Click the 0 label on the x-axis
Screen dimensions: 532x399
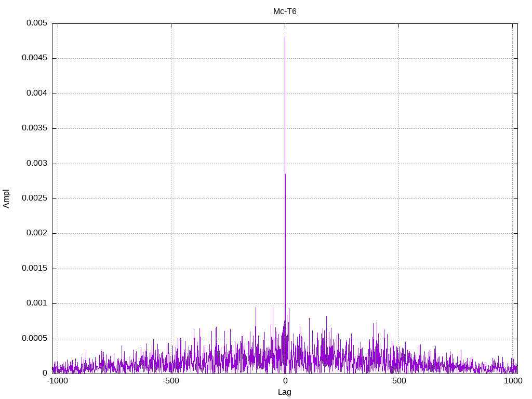(x=285, y=381)
